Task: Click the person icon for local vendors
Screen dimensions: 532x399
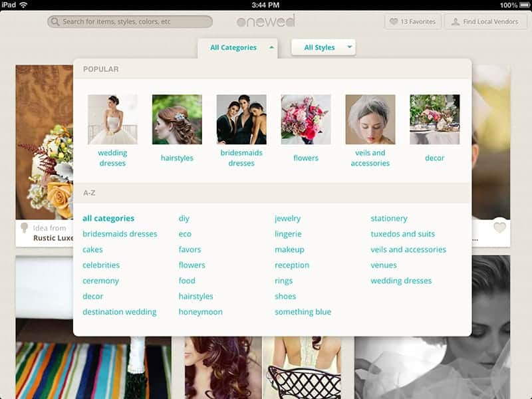Action: [x=456, y=22]
